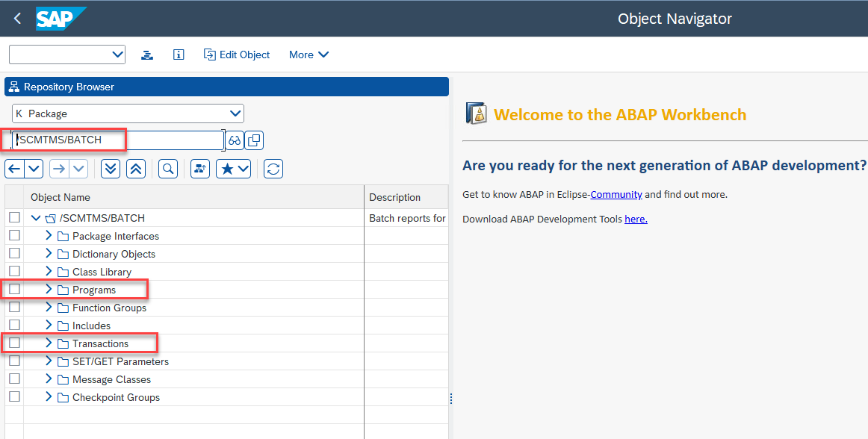Open the ABAP Development Tools here link

click(636, 219)
